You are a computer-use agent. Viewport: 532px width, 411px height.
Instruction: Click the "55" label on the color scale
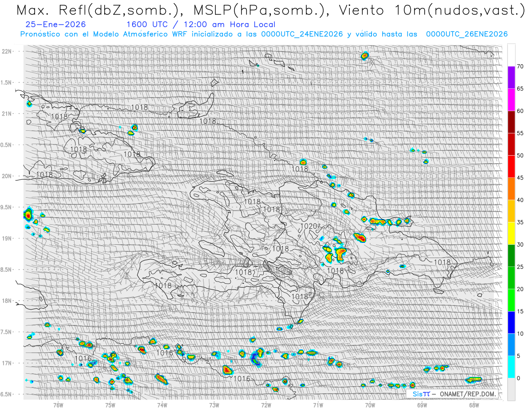click(x=520, y=133)
